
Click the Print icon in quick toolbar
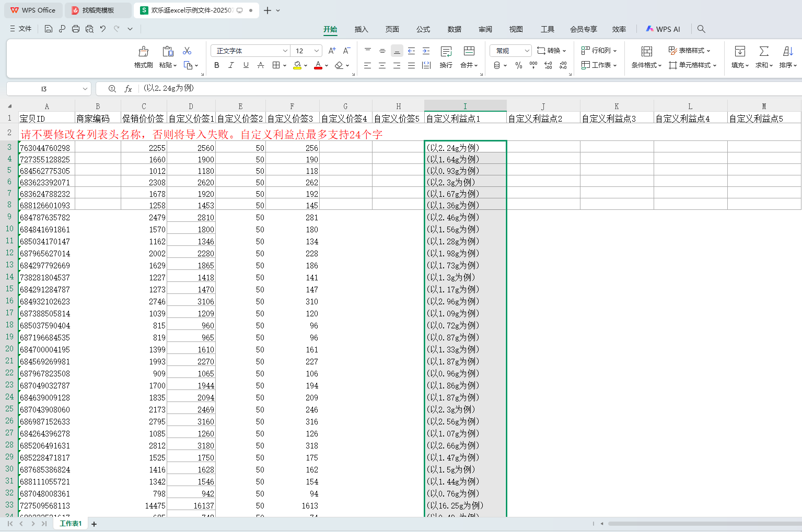76,29
